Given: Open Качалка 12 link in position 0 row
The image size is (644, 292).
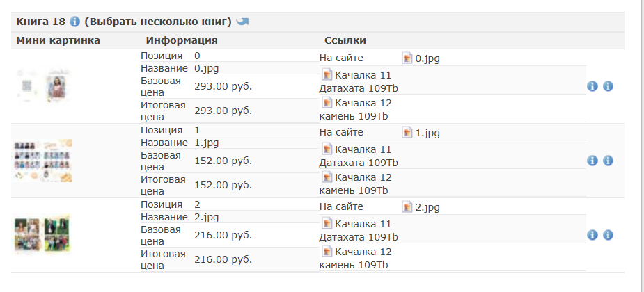Looking at the screenshot, I should pos(363,102).
